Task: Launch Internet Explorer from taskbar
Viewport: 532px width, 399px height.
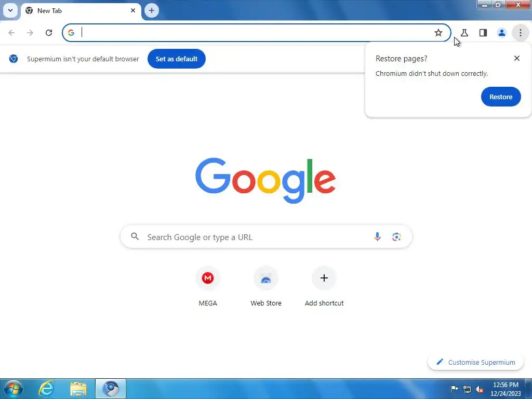Action: (46, 389)
